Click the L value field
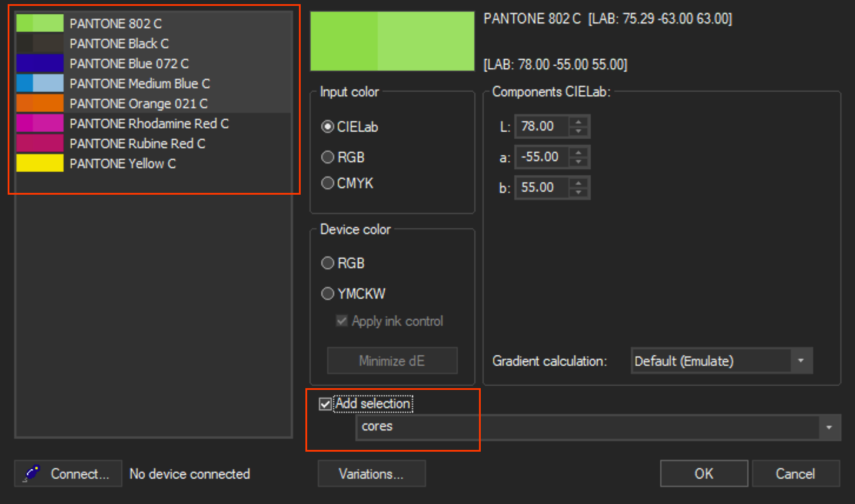This screenshot has width=855, height=504. click(x=542, y=126)
